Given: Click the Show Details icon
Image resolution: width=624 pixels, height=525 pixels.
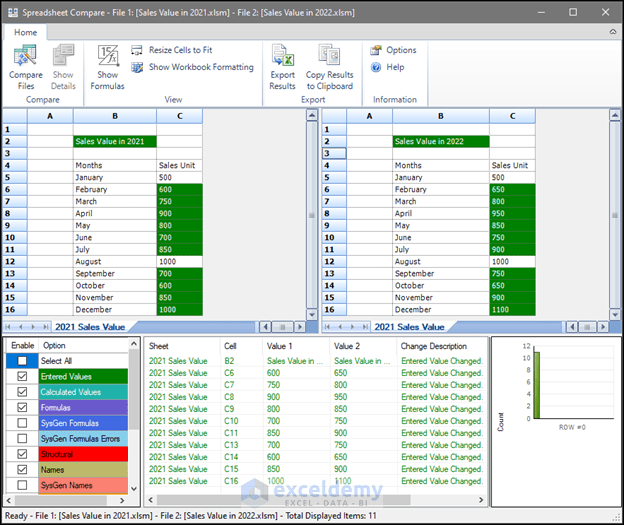Looking at the screenshot, I should pyautogui.click(x=63, y=56).
